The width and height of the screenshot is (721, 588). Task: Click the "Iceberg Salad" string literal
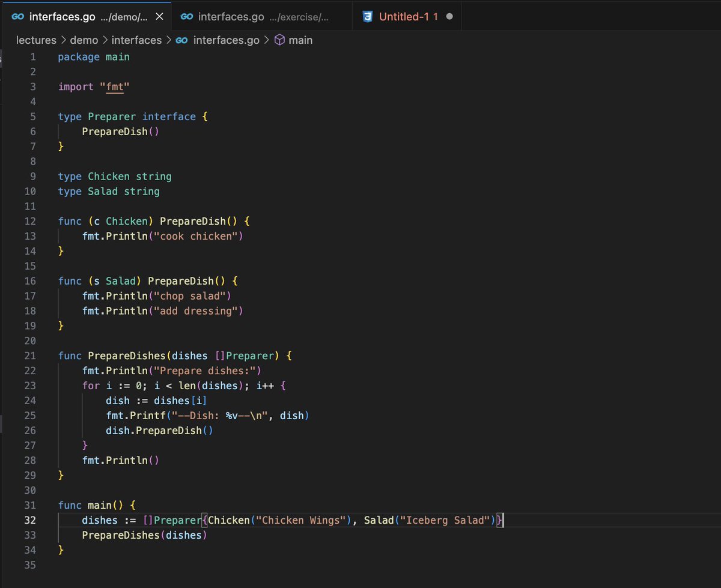point(448,520)
